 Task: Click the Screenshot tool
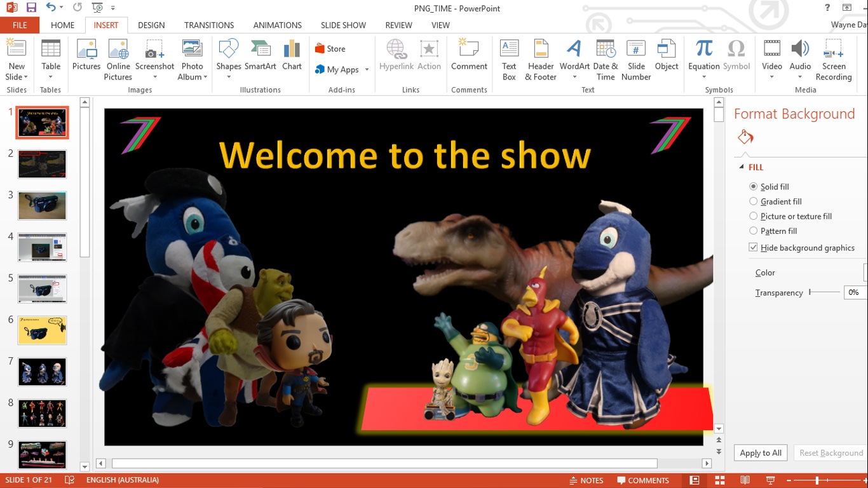click(x=154, y=60)
